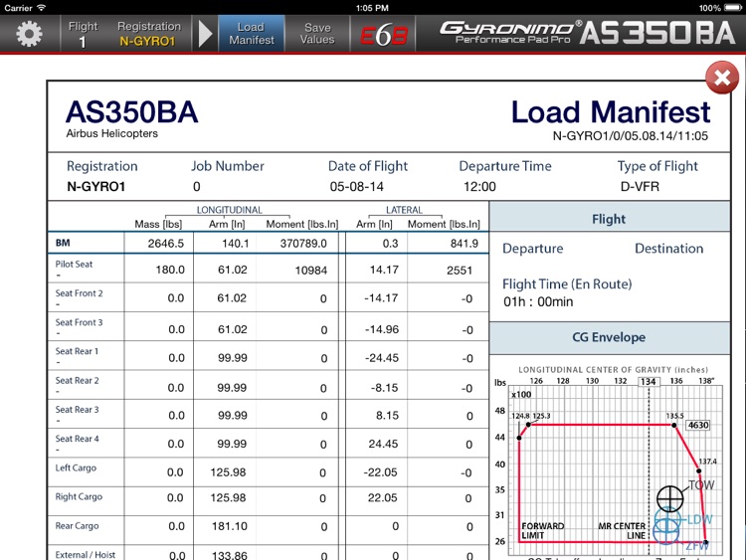
Task: Select Type of Flight value D-VFR
Action: [x=640, y=187]
